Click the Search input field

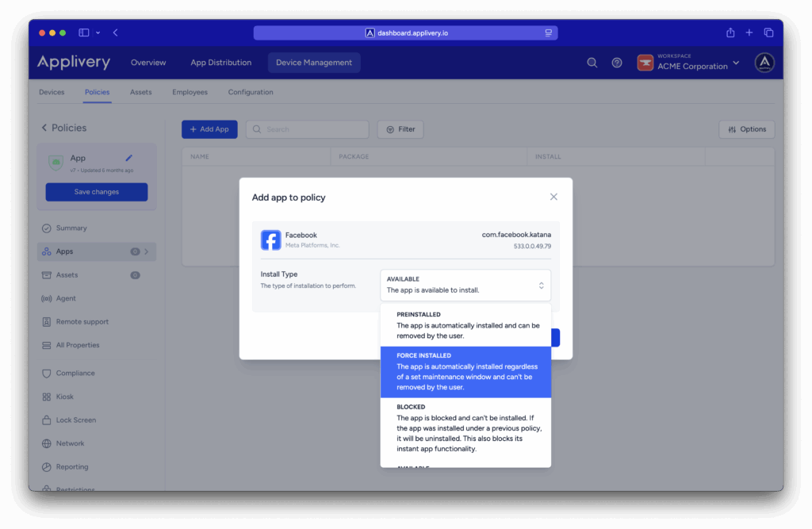tap(308, 129)
